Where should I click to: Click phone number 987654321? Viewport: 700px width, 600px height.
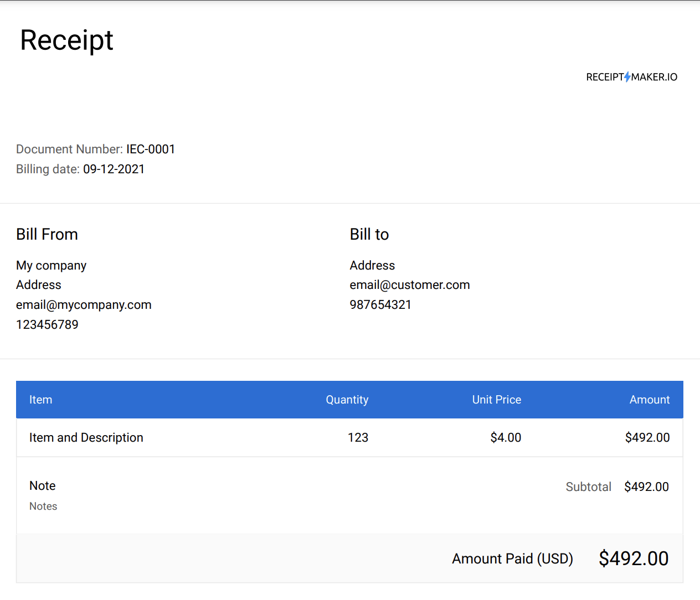pos(380,305)
